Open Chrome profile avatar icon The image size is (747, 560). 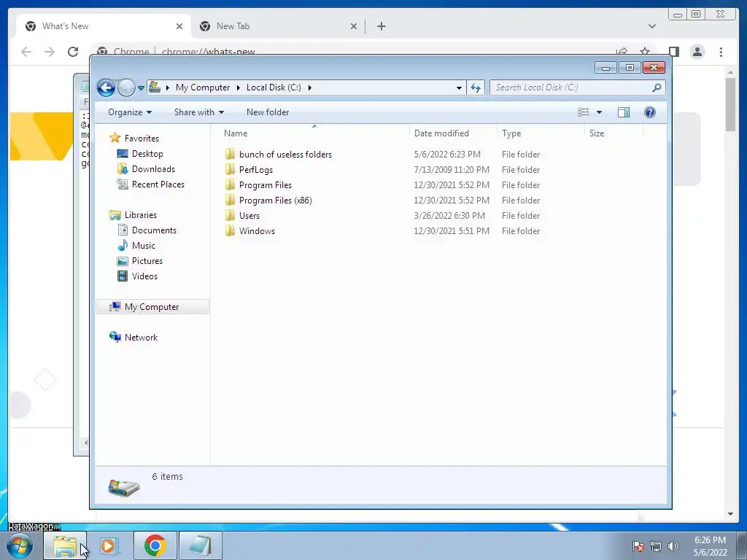coord(697,52)
